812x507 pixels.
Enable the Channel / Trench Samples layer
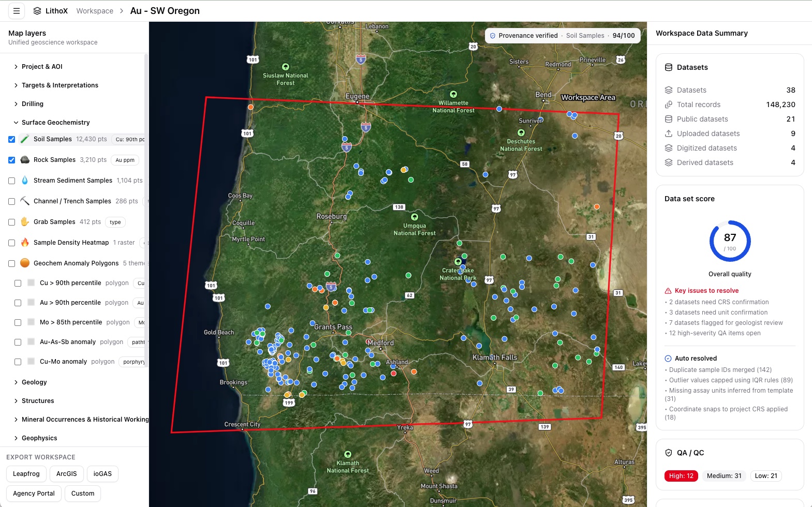(x=11, y=201)
